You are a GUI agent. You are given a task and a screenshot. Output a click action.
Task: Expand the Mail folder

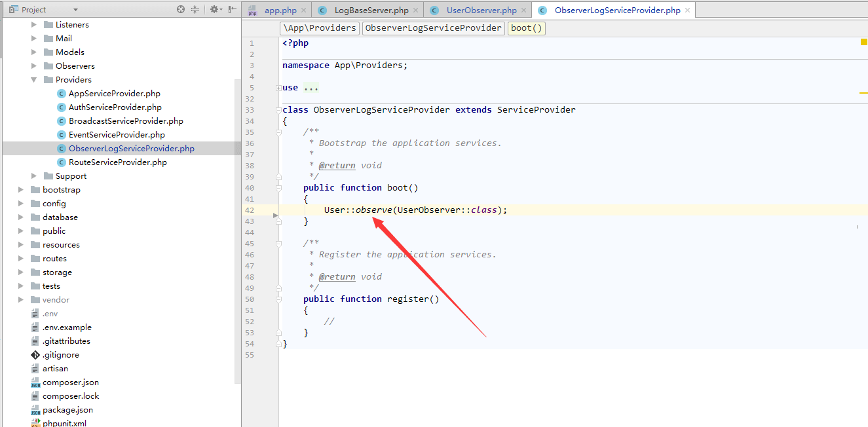tap(34, 38)
